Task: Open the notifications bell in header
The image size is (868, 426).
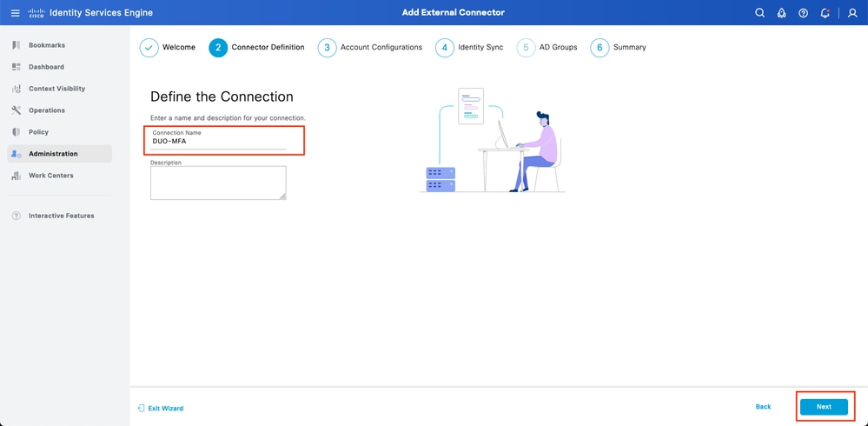Action: (x=825, y=13)
